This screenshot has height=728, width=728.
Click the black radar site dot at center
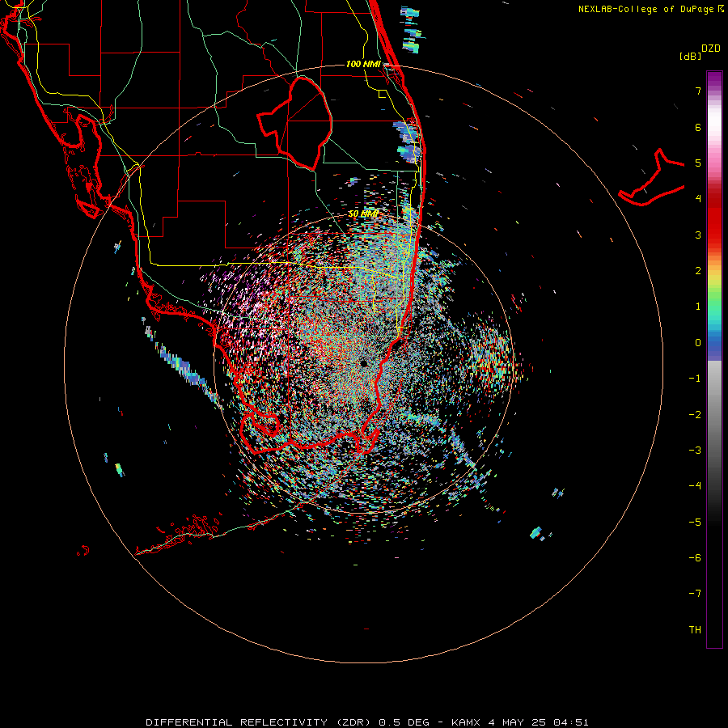click(x=363, y=362)
